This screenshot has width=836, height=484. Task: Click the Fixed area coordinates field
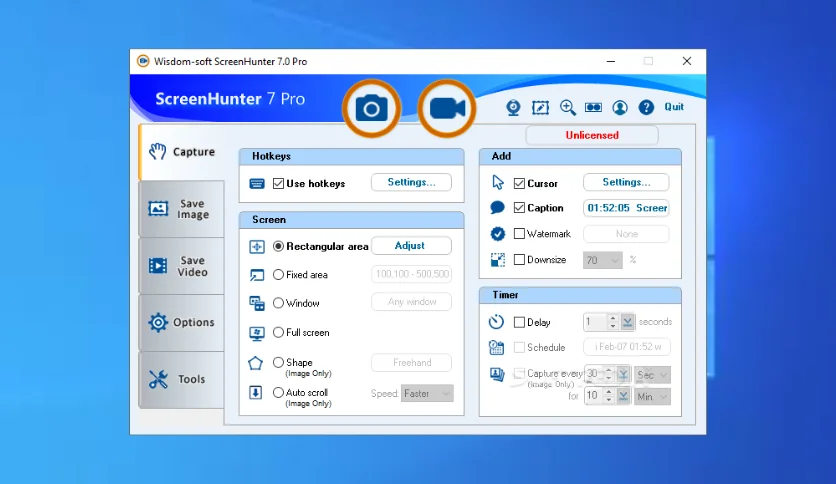tap(412, 274)
